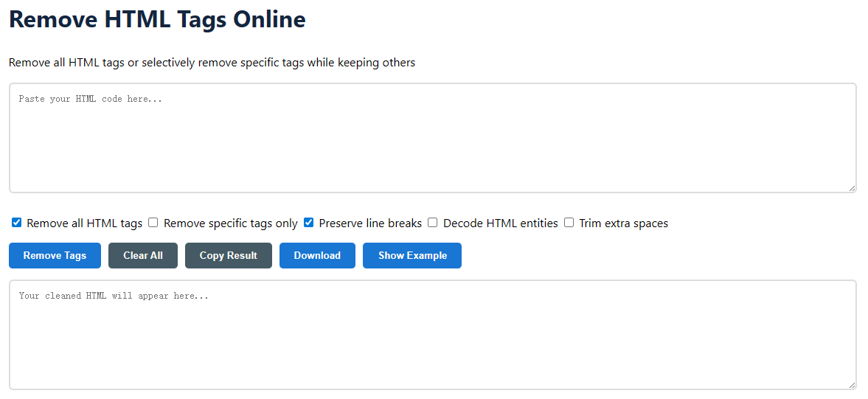Viewport: 868px width, 399px height.
Task: Click the 'Preserve line breaks' label text
Action: click(370, 223)
